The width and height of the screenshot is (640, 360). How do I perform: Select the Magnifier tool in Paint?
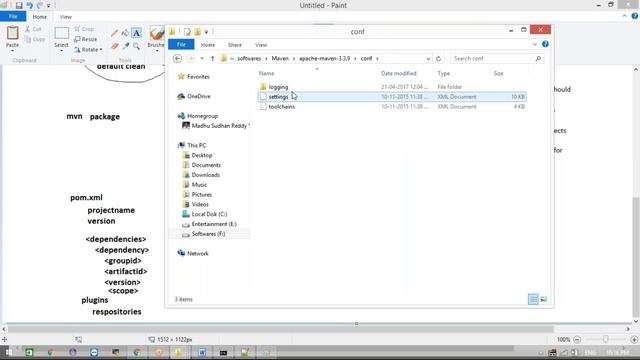[x=136, y=46]
